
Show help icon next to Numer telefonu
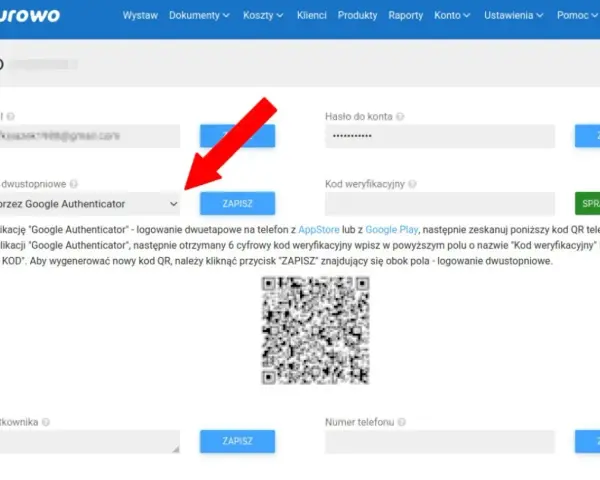click(401, 422)
